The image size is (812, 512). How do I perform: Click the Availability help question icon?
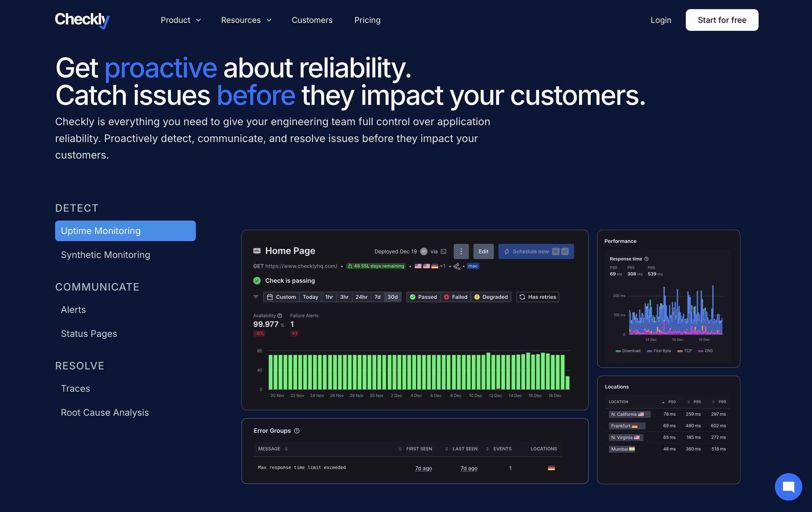tap(280, 315)
